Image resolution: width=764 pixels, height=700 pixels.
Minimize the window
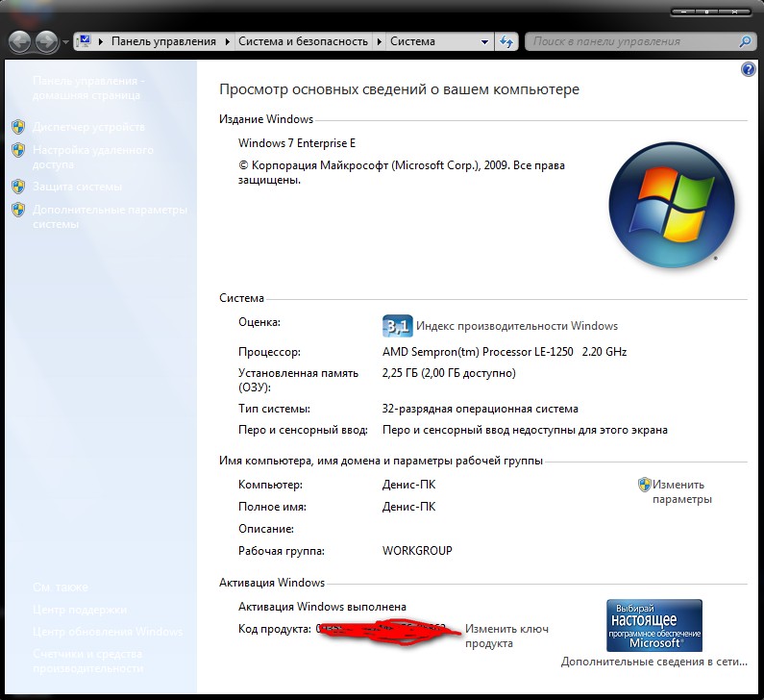(x=683, y=12)
